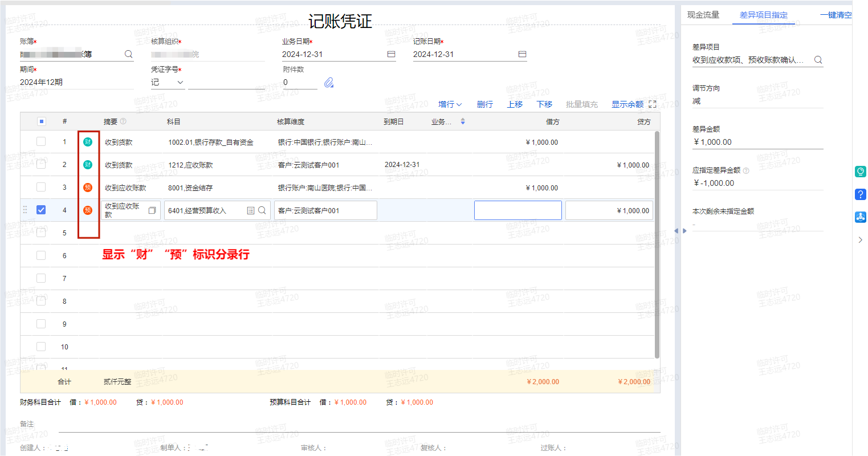Click the 上移 button
The image size is (868, 456).
coord(515,104)
